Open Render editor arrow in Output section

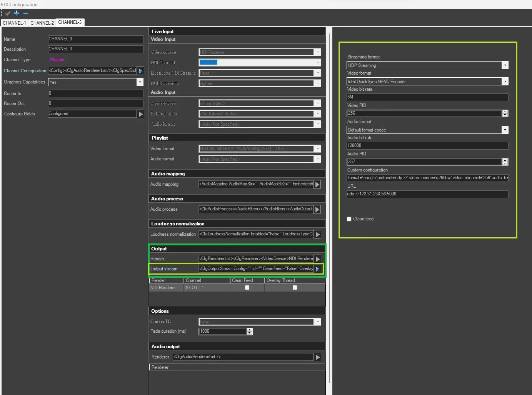(x=317, y=259)
